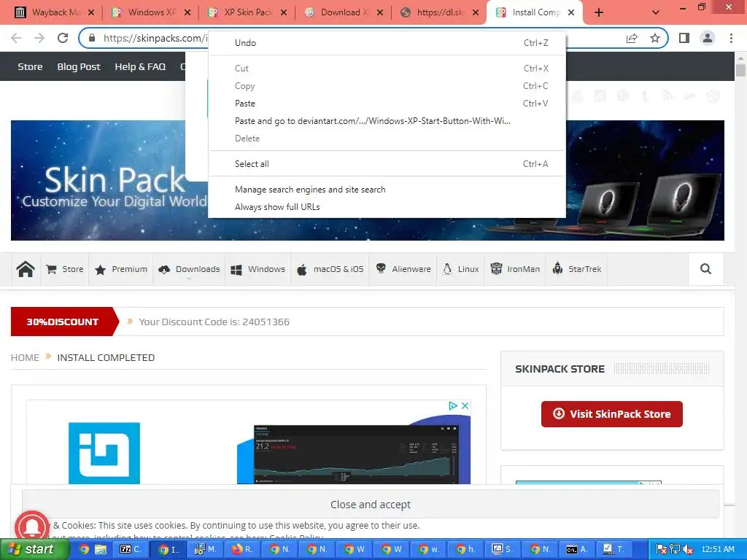The width and height of the screenshot is (747, 560).
Task: Open the Premium star menu item
Action: click(121, 269)
